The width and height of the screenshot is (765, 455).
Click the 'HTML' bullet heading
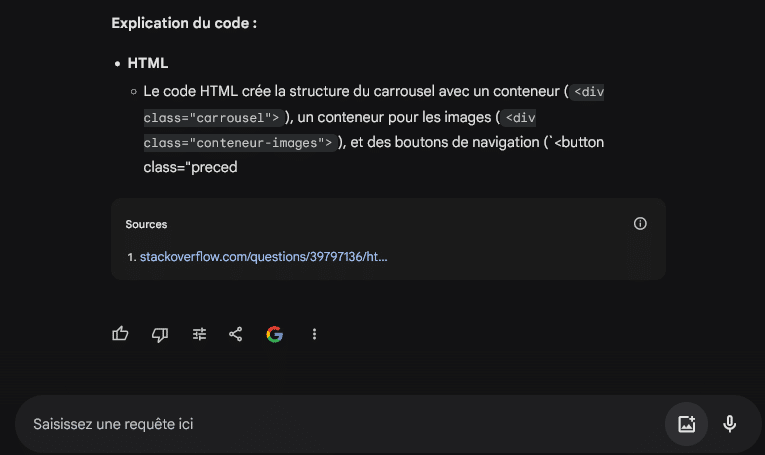tap(148, 63)
